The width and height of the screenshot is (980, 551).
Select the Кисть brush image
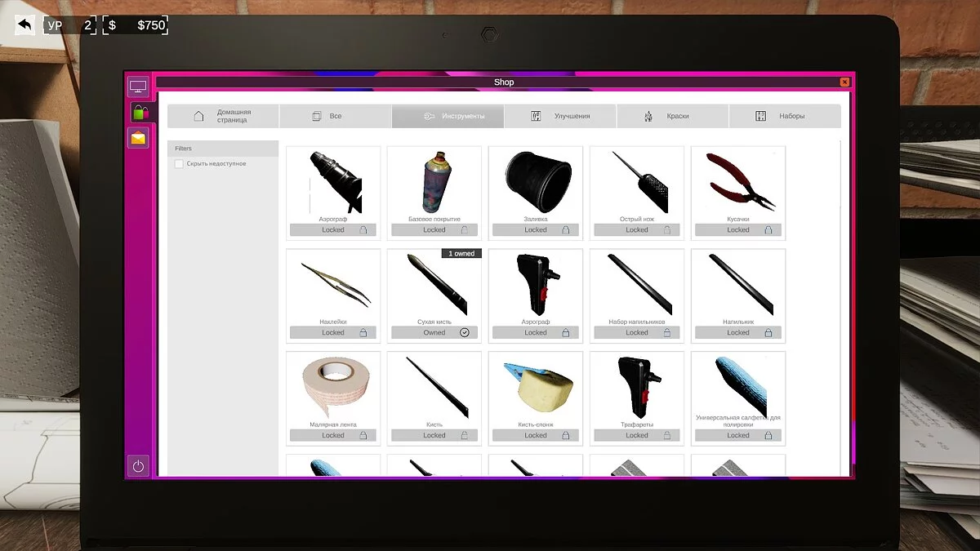(x=437, y=387)
